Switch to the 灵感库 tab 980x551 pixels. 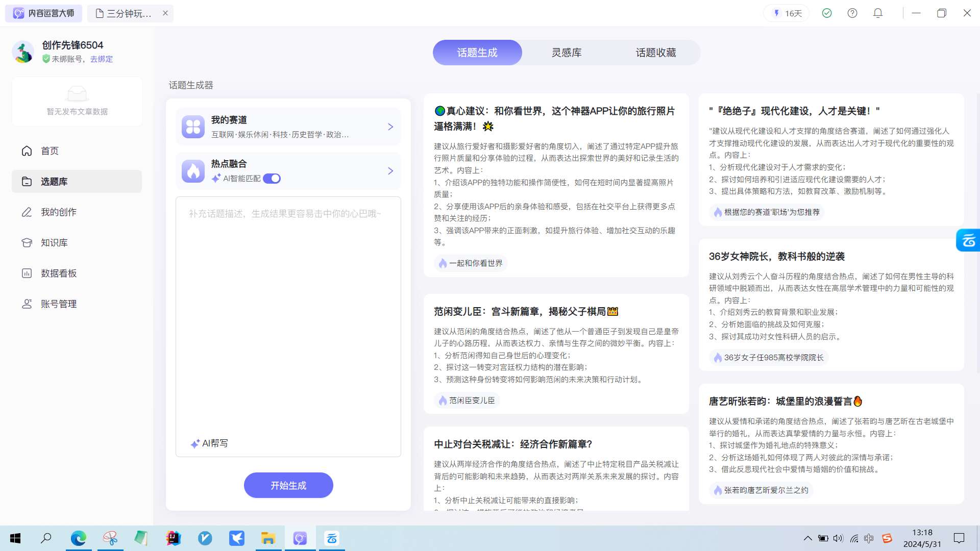[x=567, y=52]
